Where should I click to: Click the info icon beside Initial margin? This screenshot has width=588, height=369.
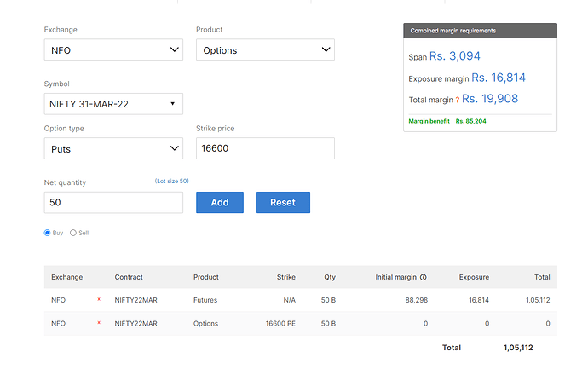424,277
